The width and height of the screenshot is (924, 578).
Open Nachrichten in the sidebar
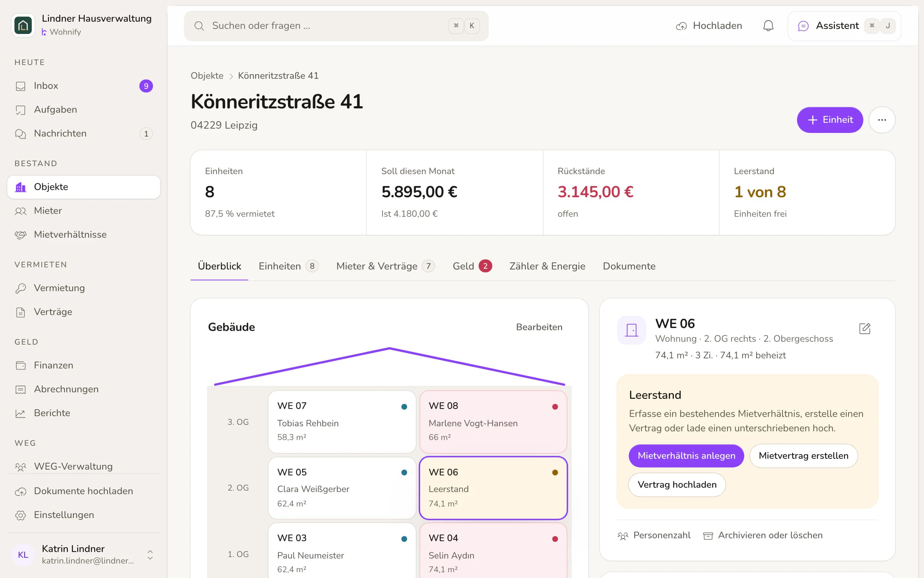tap(84, 133)
